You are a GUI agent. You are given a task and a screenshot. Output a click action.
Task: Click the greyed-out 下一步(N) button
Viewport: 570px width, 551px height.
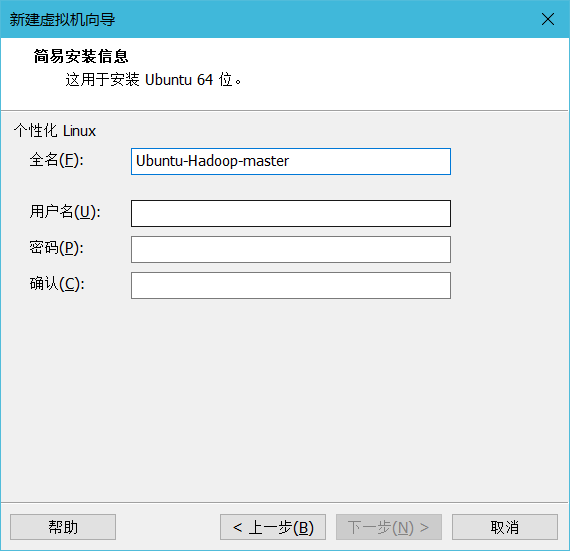coord(389,527)
